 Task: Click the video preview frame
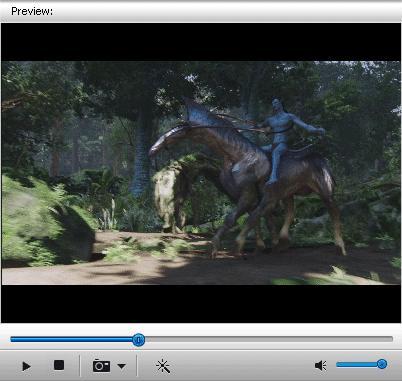tap(201, 173)
